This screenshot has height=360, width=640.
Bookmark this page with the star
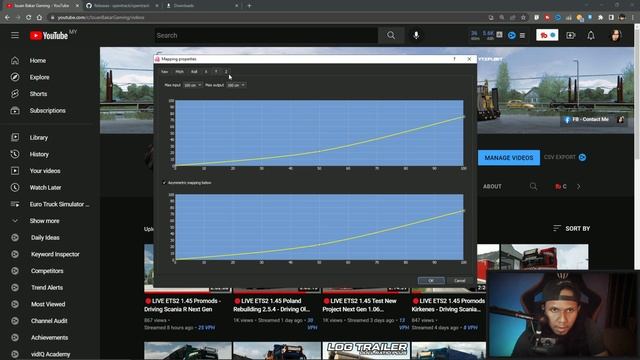coord(523,18)
